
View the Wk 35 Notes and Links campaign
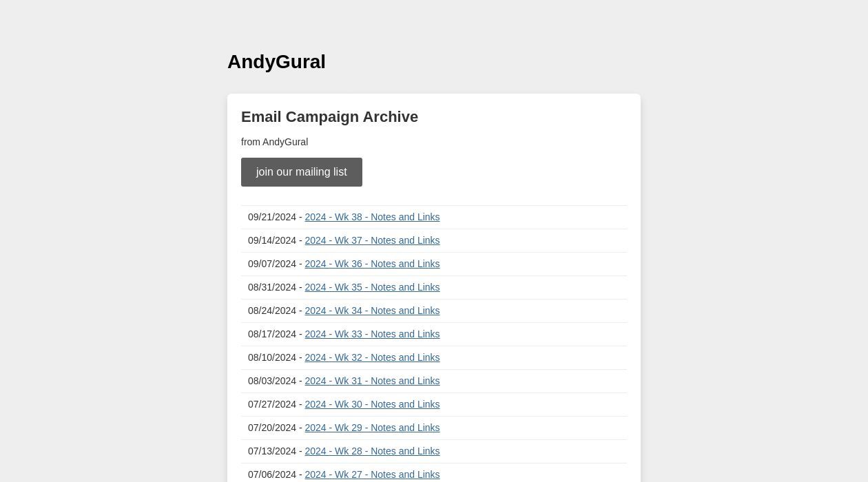372,287
